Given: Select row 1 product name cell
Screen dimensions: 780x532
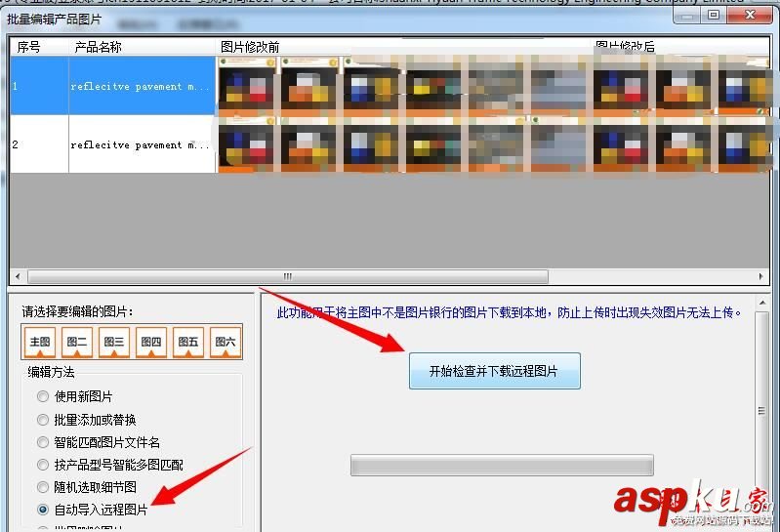Looking at the screenshot, I should coord(143,86).
